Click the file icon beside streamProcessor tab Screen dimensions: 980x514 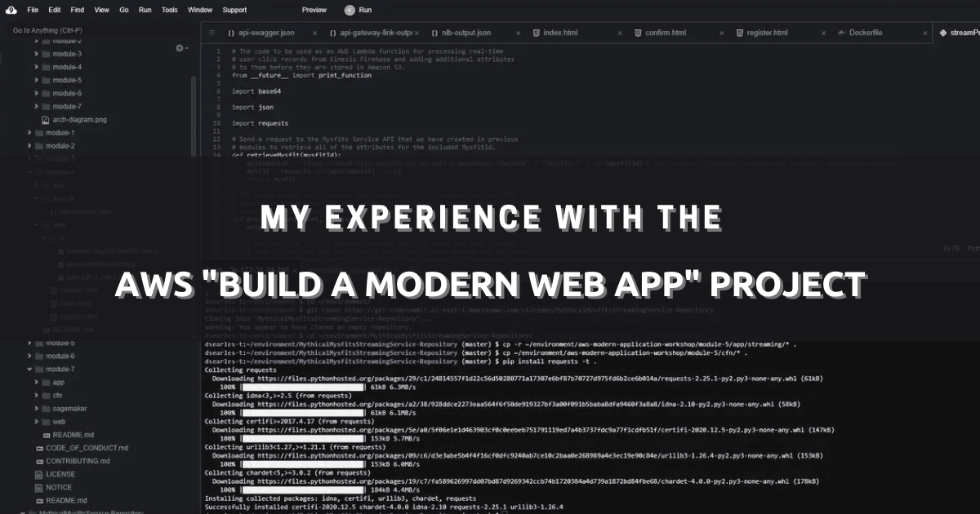point(943,33)
